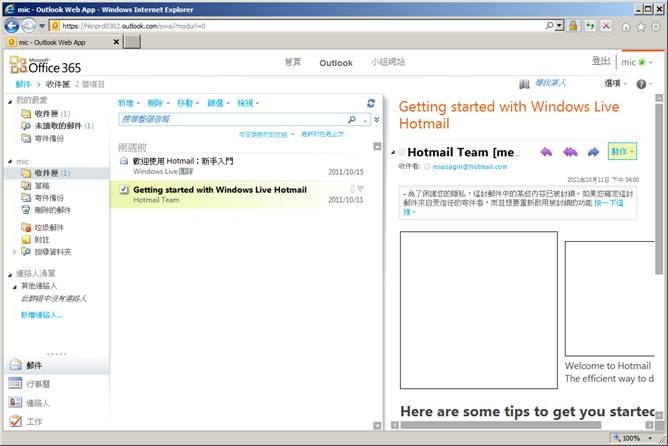Click the address book icon beside 尋找某人
This screenshot has height=446, width=668.
pos(524,84)
